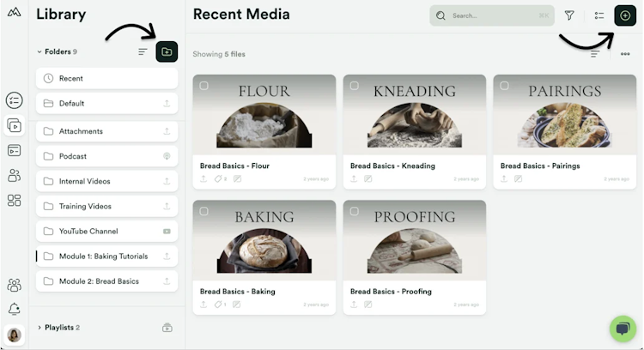
Task: Click the app logo at top left
Action: click(14, 12)
